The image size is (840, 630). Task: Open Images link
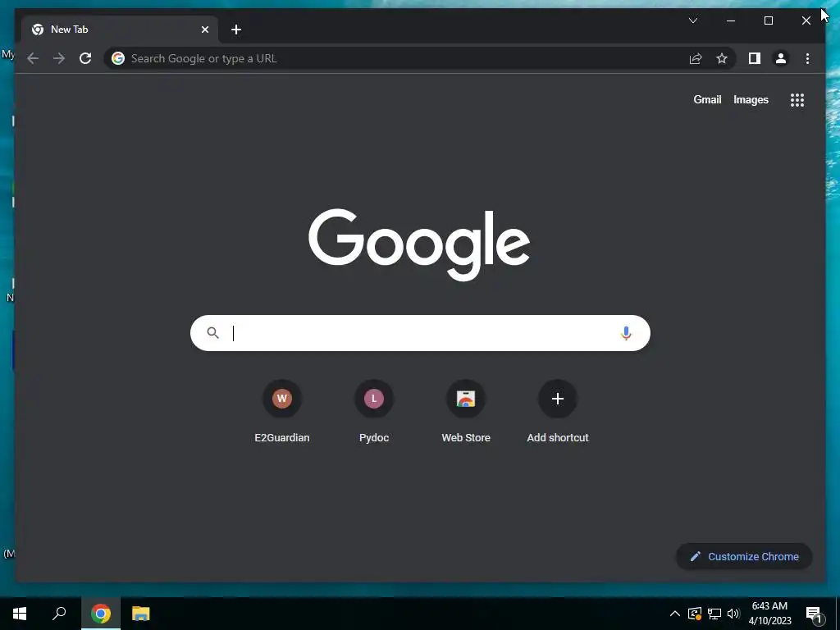point(751,99)
